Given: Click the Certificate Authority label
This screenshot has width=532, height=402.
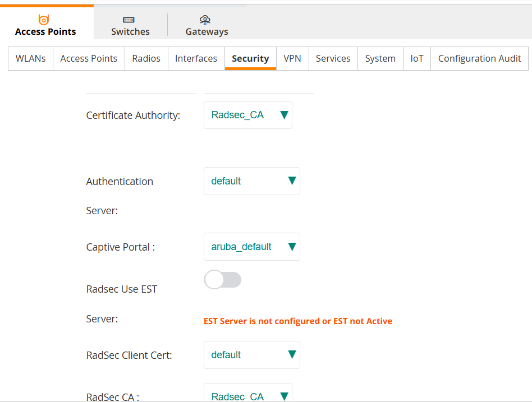Looking at the screenshot, I should click(x=133, y=115).
